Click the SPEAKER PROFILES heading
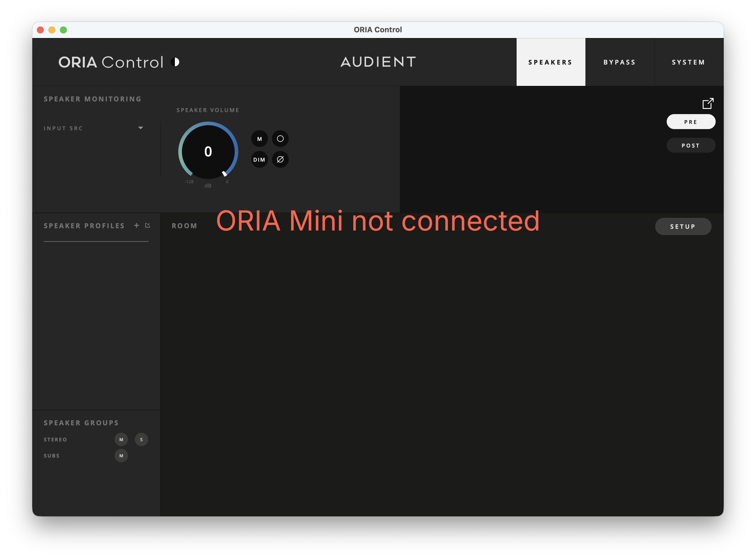 click(x=84, y=226)
